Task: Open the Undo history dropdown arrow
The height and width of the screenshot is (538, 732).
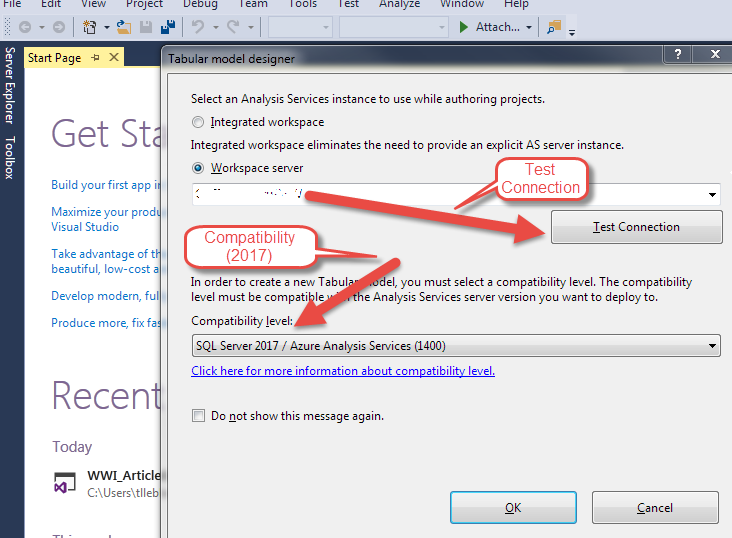Action: tap(216, 28)
